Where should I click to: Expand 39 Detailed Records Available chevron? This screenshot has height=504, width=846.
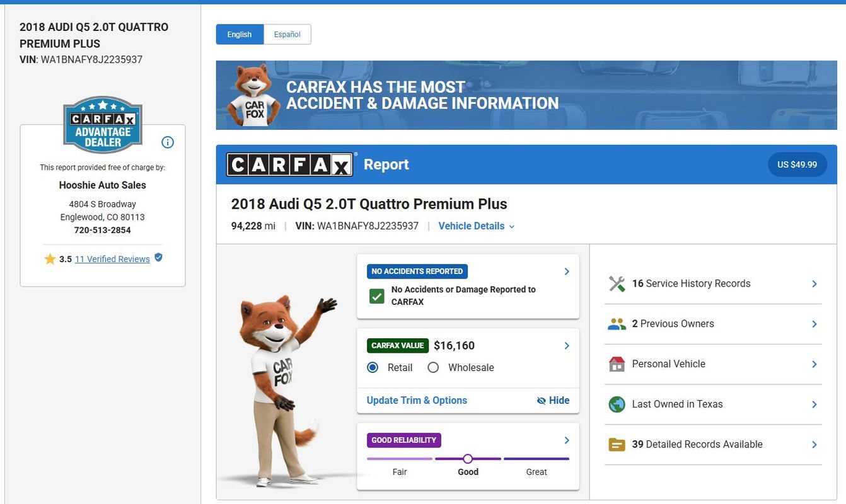coord(814,445)
